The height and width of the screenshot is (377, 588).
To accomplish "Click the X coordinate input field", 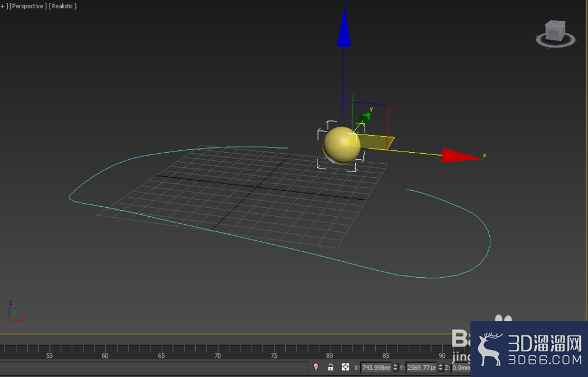I will tap(376, 368).
